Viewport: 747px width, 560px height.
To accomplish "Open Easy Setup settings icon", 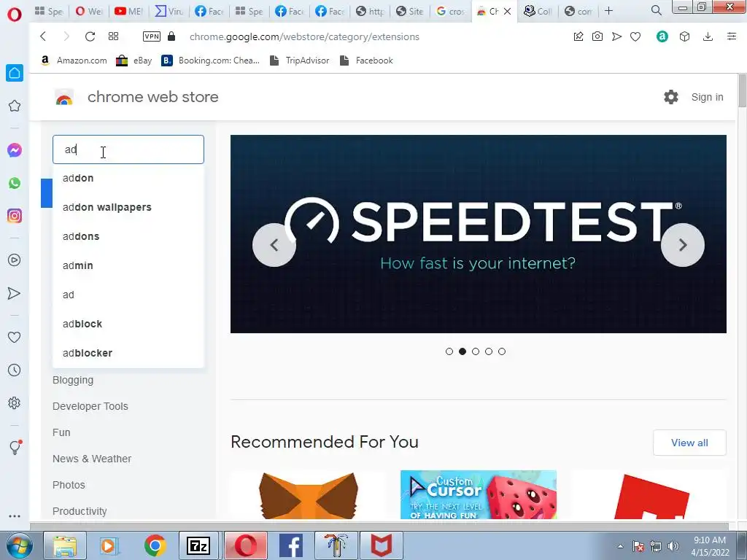I will click(732, 36).
